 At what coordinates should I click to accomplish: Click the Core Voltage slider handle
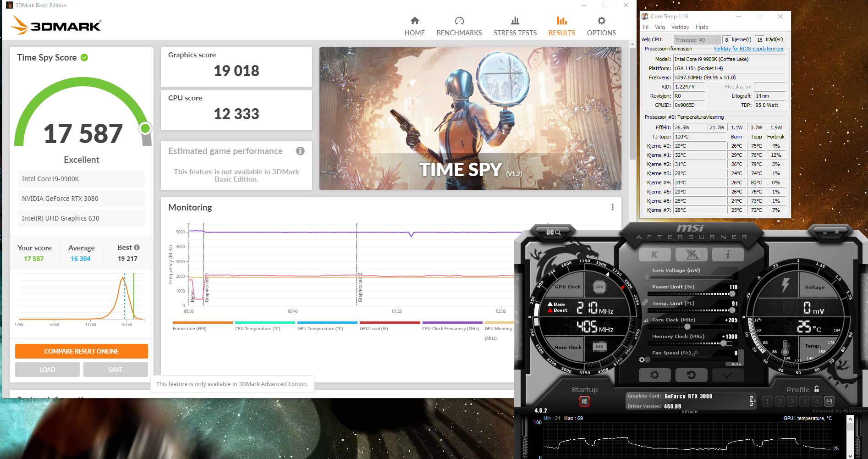point(648,277)
